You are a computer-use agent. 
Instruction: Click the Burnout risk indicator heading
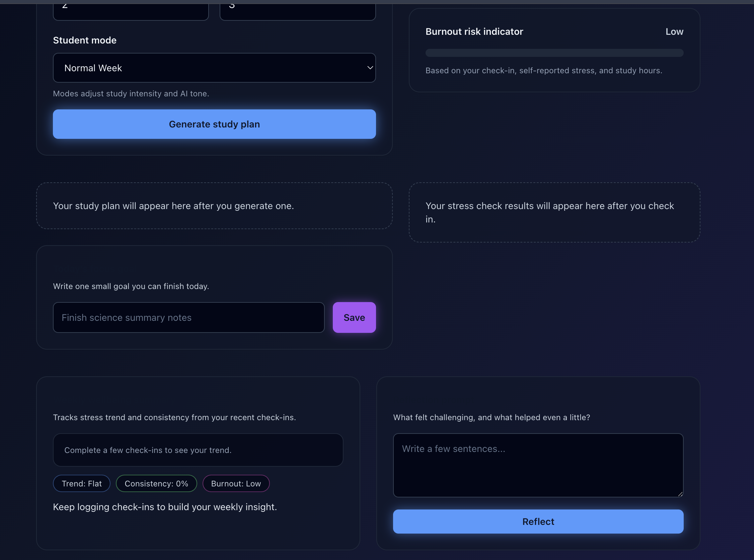(474, 31)
